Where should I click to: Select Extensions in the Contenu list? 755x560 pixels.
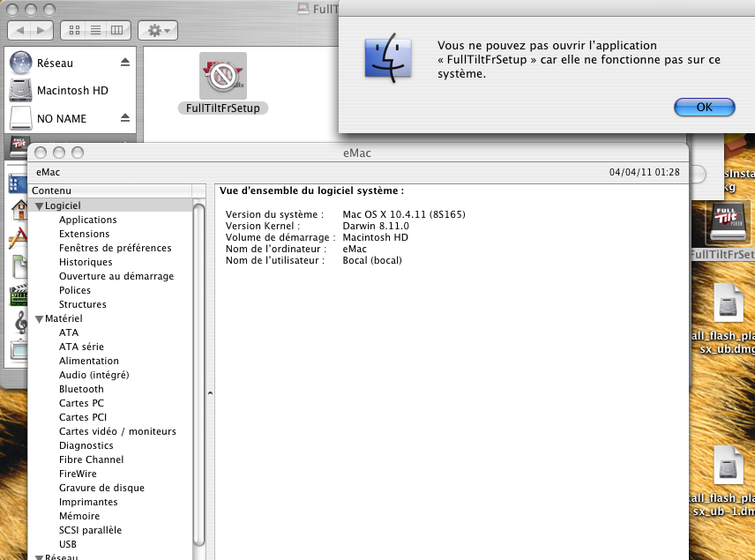pyautogui.click(x=85, y=234)
